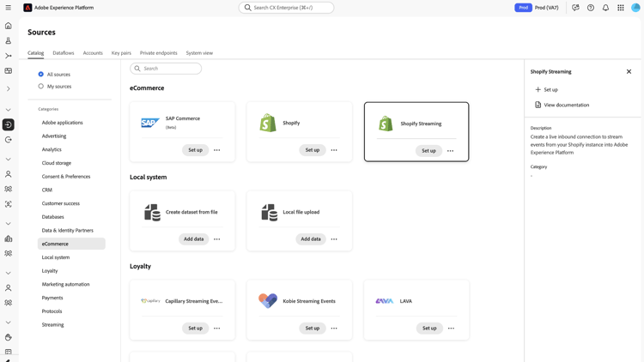The width and height of the screenshot is (644, 362).
Task: Click the Create dataset from file icon
Action: (152, 212)
